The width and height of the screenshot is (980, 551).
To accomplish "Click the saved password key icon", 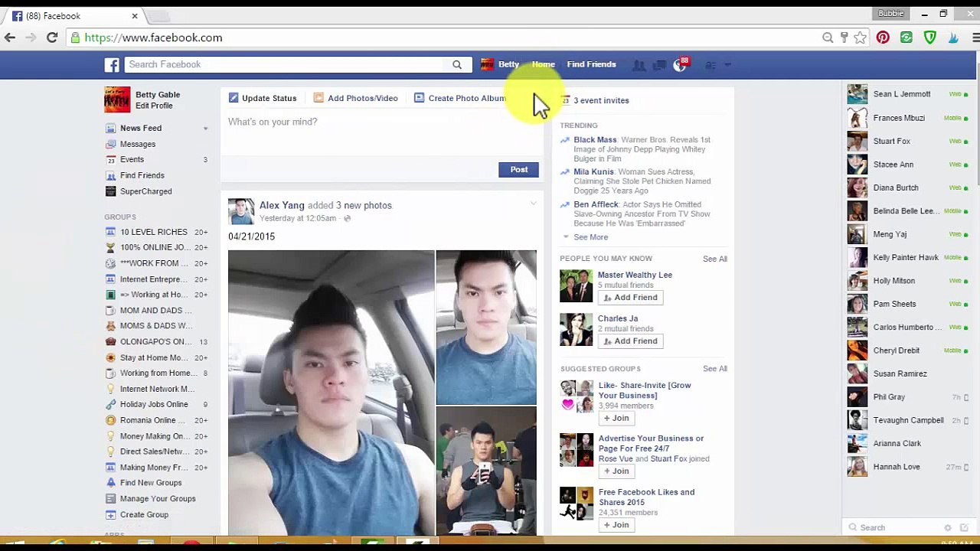I will pos(844,37).
